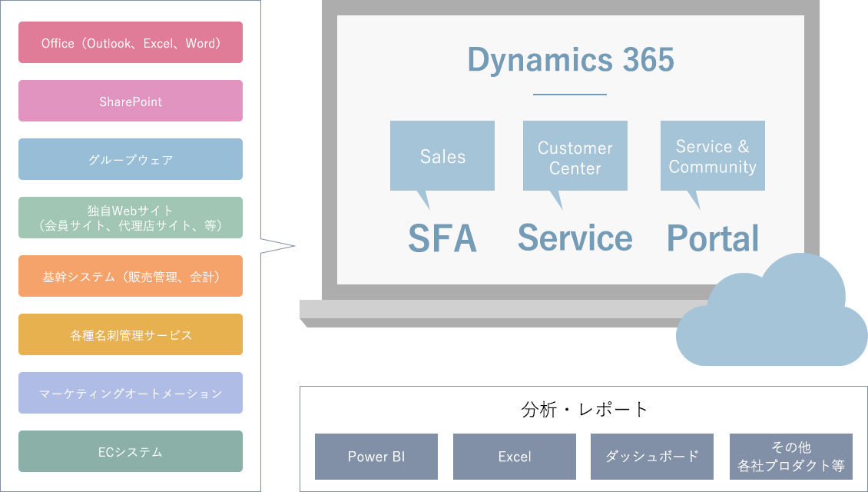Click the Service & Community speech bubble

point(712,156)
